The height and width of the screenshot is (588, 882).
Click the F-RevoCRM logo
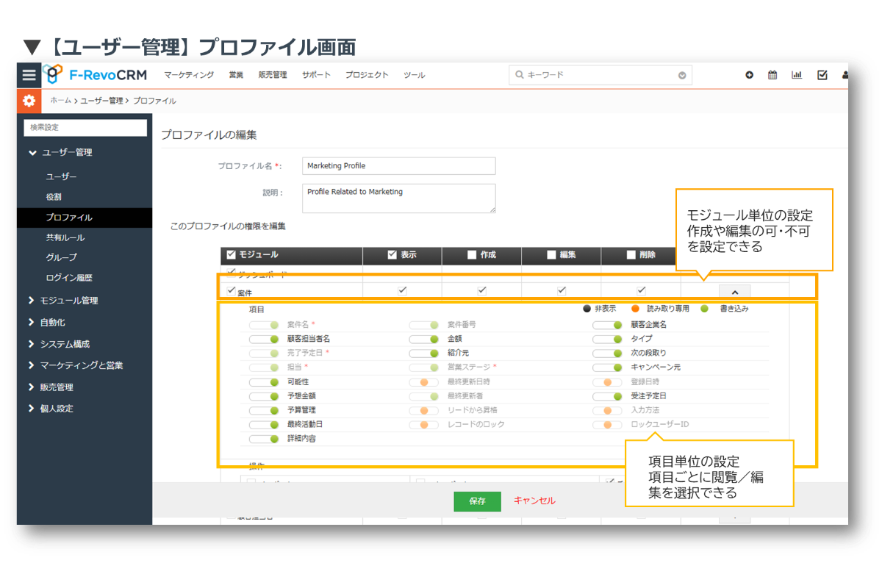(94, 74)
